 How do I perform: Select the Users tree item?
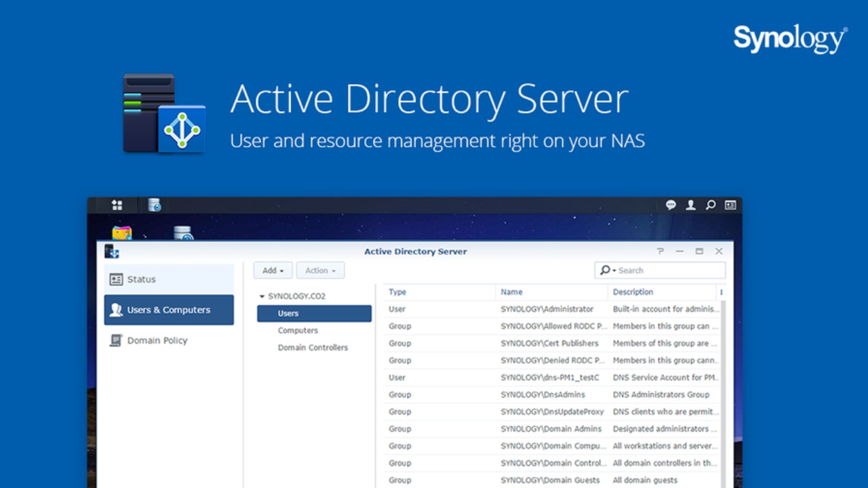click(314, 313)
